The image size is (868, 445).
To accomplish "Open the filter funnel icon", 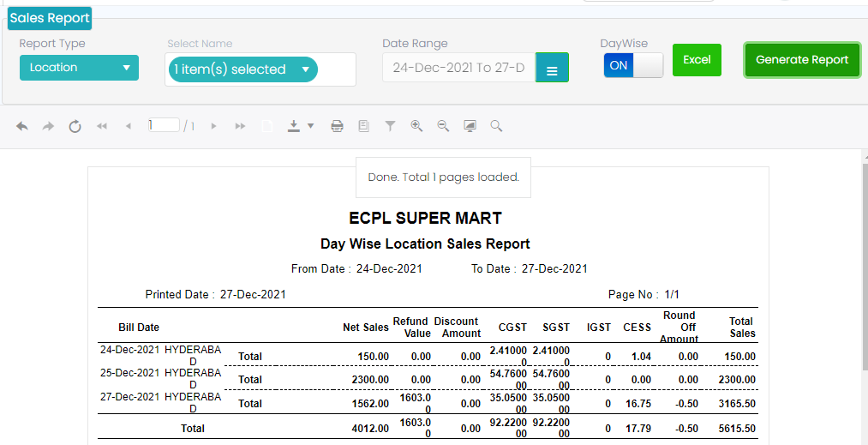I will pos(390,126).
